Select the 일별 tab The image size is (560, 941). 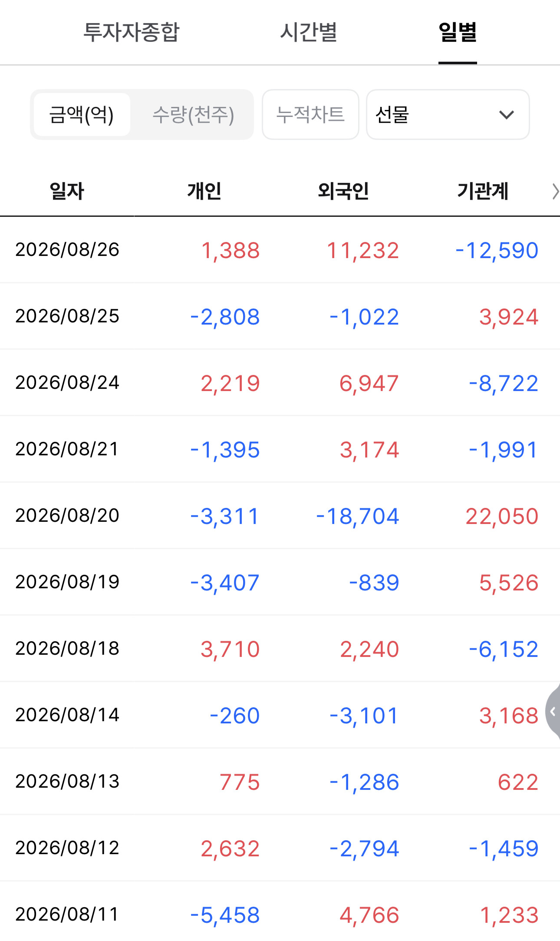[458, 32]
